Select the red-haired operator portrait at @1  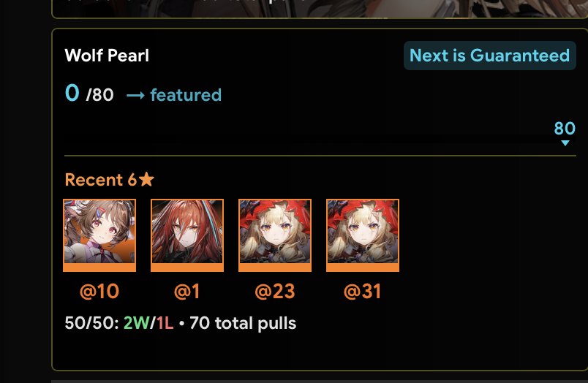click(187, 235)
